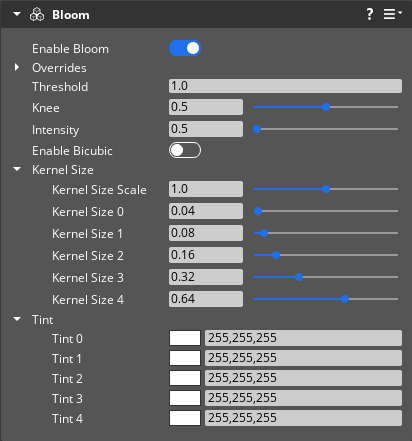Open the Bloom component hamburger menu
The image size is (412, 441).
(392, 14)
